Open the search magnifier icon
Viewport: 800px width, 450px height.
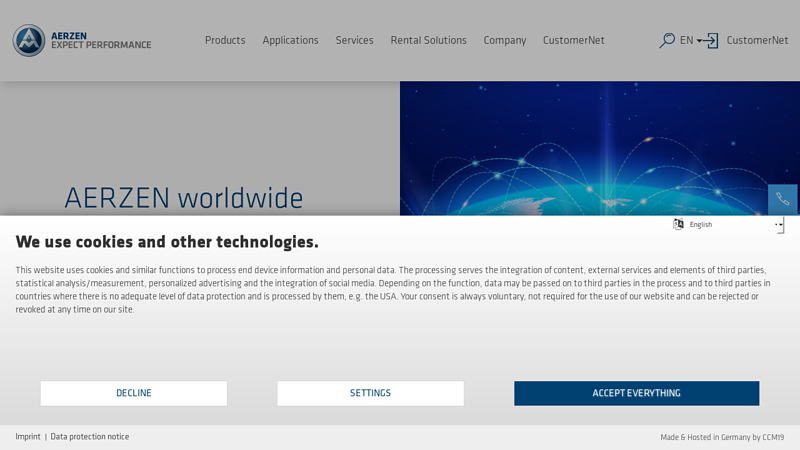tap(666, 41)
